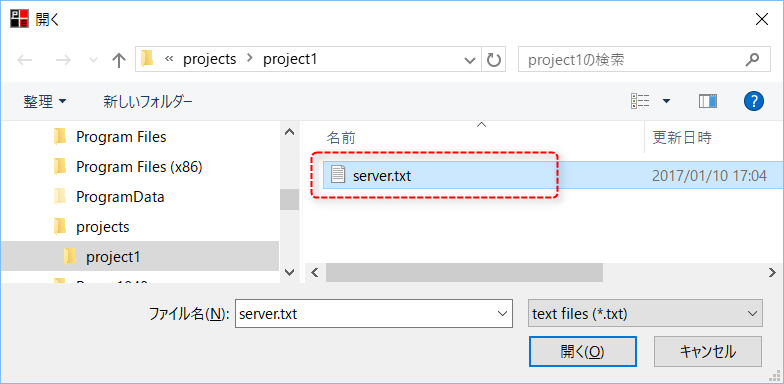
Task: Open the address bar path dropdown
Action: (470, 60)
